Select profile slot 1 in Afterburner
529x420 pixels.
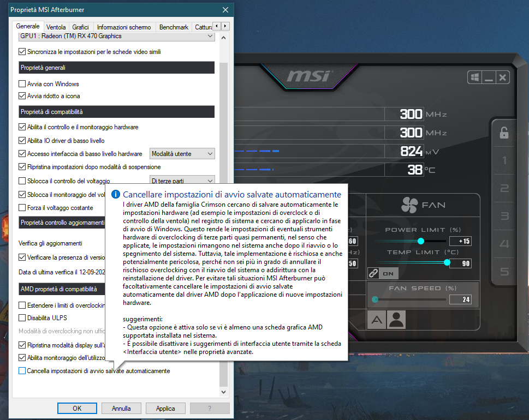coord(504,160)
